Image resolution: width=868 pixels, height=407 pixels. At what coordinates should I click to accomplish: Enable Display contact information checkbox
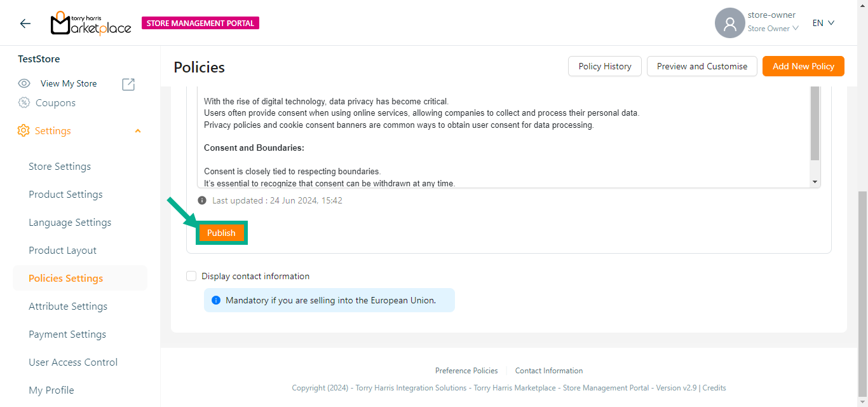[x=191, y=276]
